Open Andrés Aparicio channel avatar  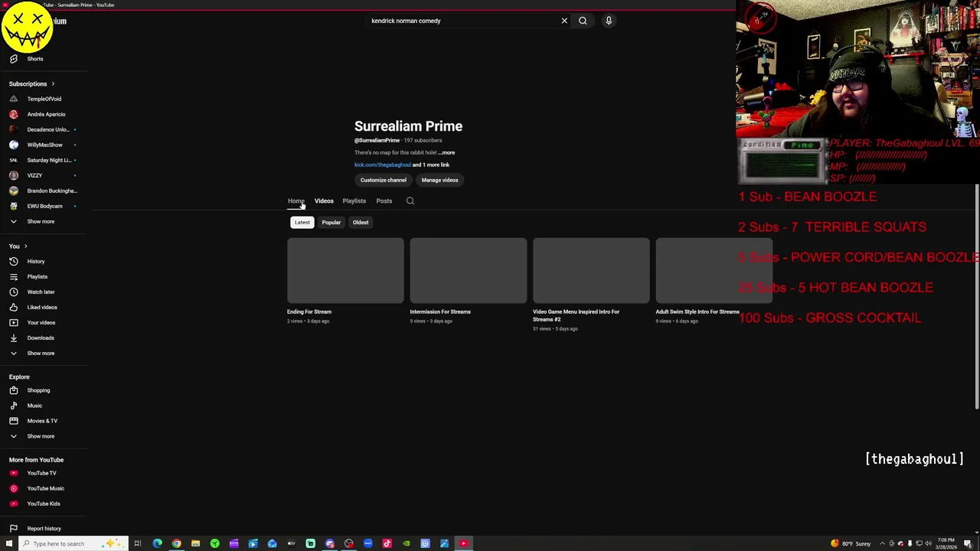14,114
